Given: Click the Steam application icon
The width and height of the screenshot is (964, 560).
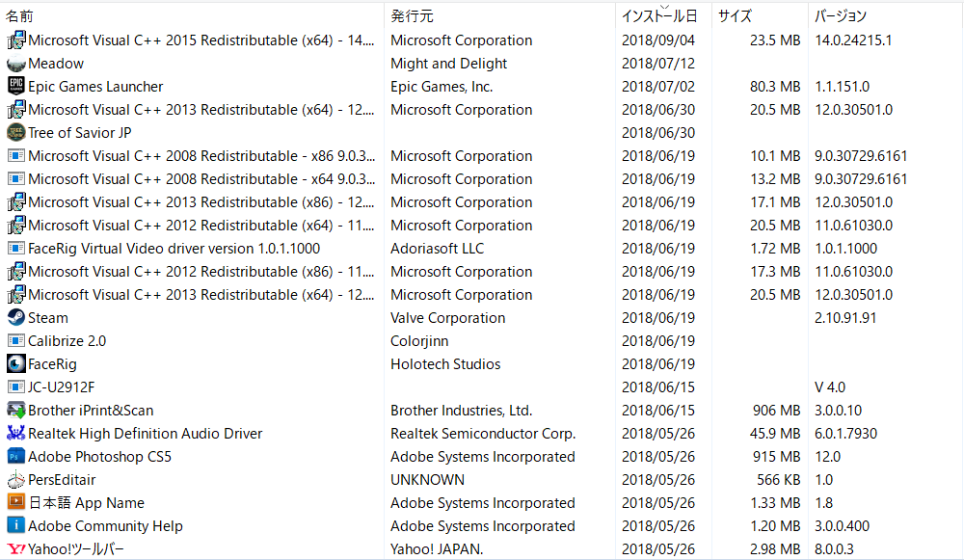Looking at the screenshot, I should pos(15,318).
